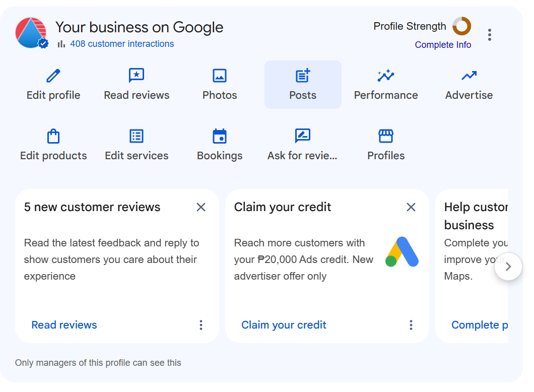Click the Complete p… link on third card
Image resolution: width=534 pixels, height=392 pixels.
click(x=480, y=325)
